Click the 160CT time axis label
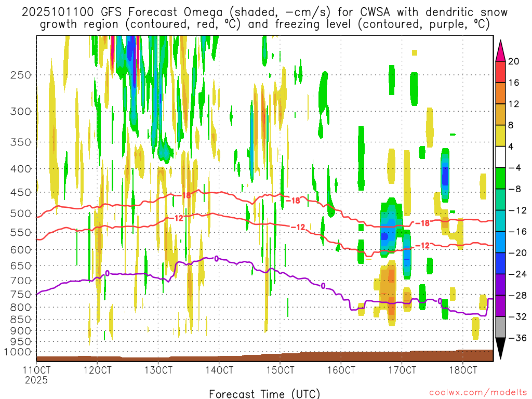 pos(341,370)
